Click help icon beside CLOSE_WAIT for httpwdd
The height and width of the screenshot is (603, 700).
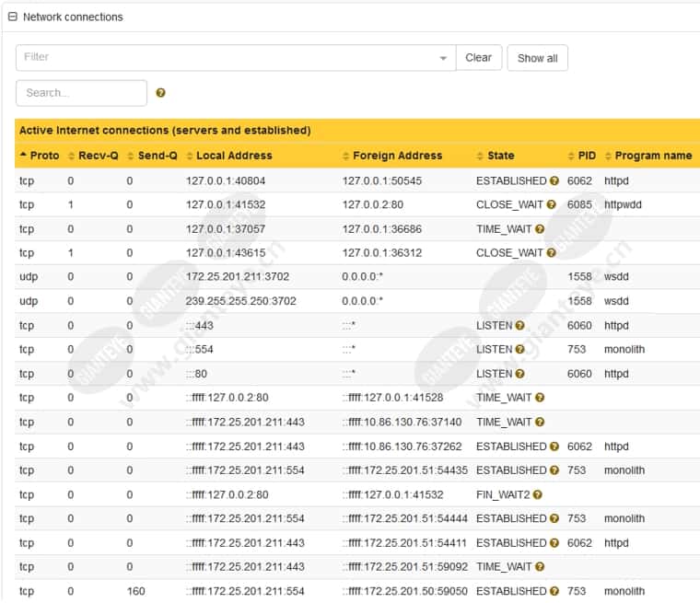click(x=551, y=205)
